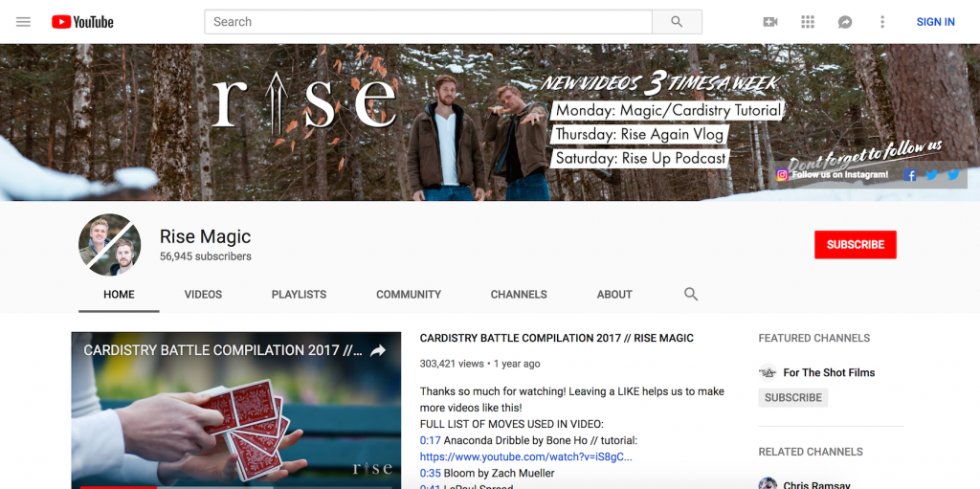Switch to the CHANNELS tab
Screen dimensions: 980x489
coord(519,295)
